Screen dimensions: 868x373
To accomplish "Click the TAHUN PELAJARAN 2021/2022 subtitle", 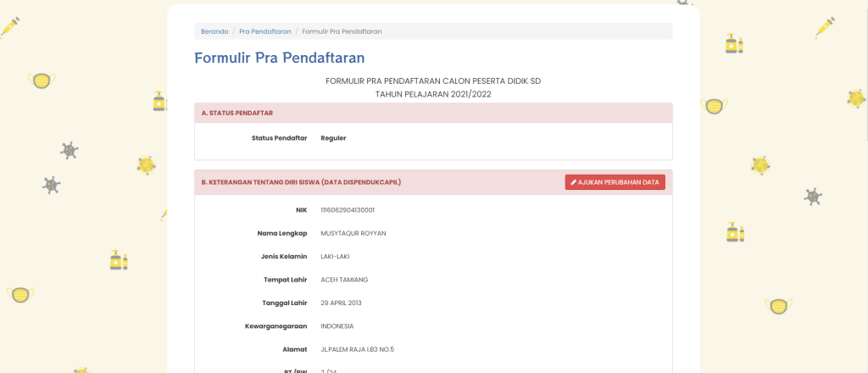I will 433,94.
